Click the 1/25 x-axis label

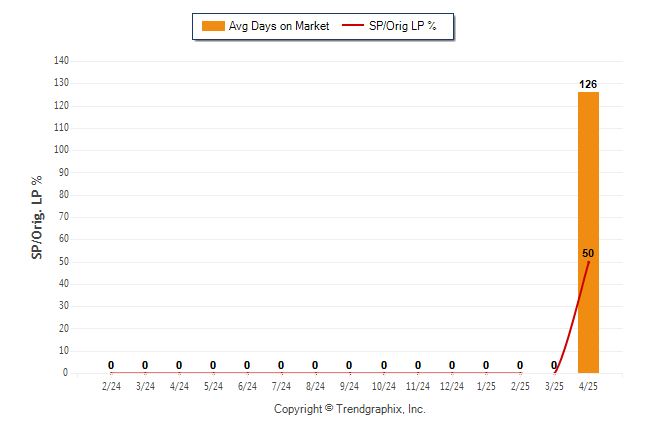click(x=486, y=386)
